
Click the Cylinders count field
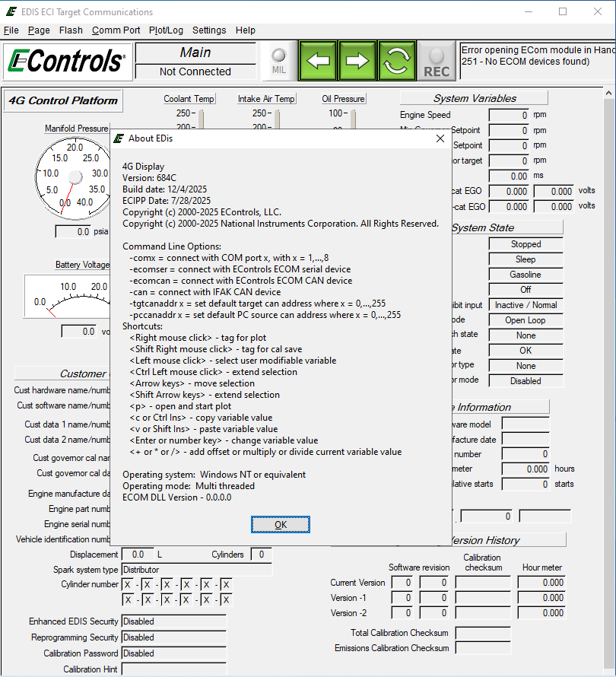click(x=261, y=555)
